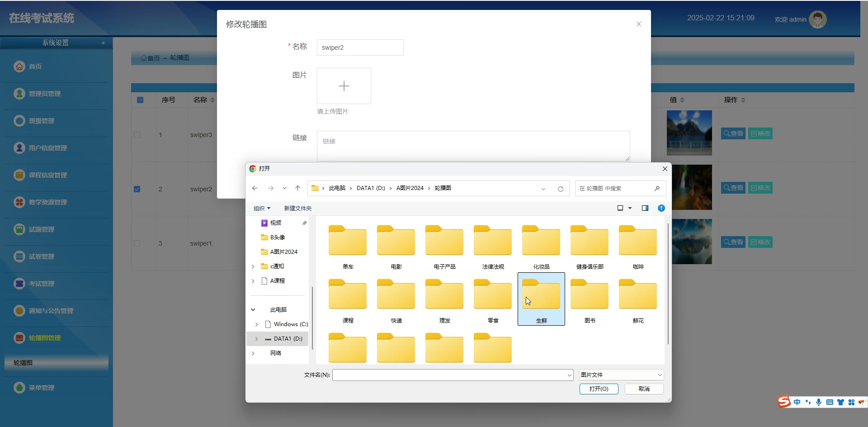Go up one folder level arrow
Screen dimensions: 868x427
point(297,188)
